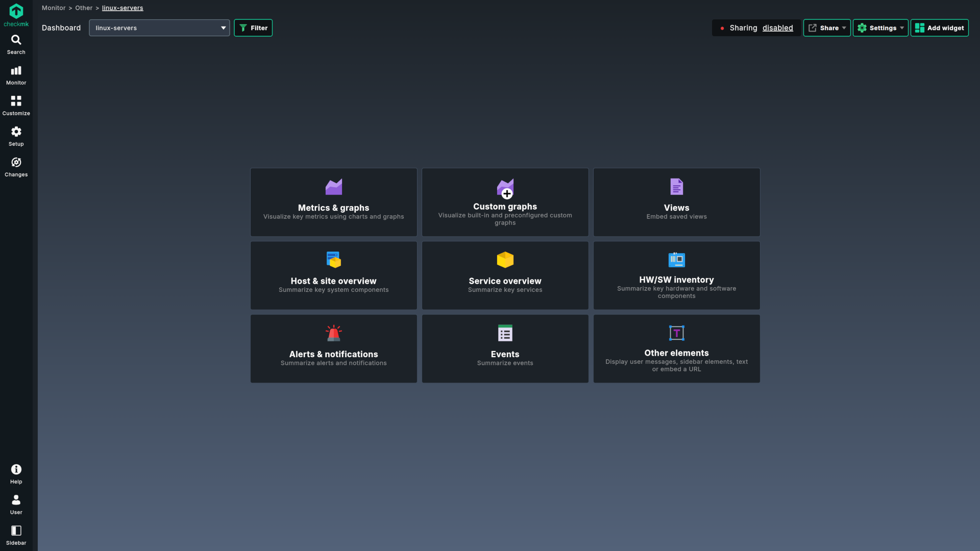
Task: Click the Checkmk logo icon
Action: [x=16, y=11]
